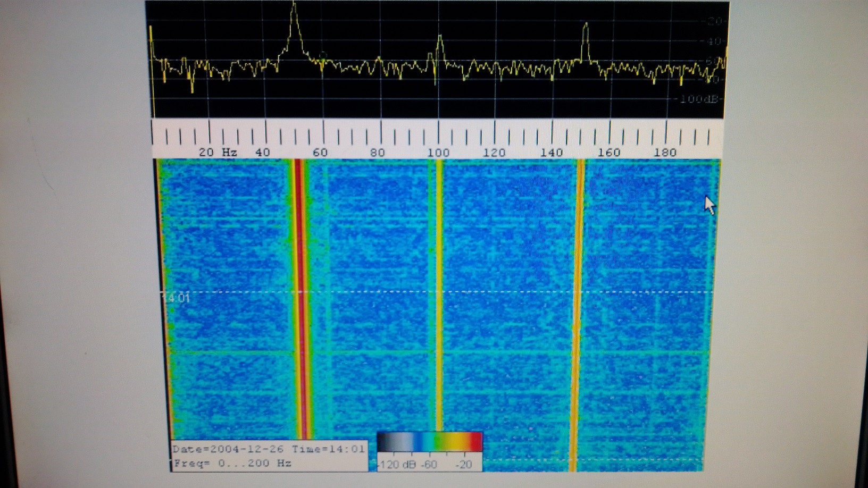The width and height of the screenshot is (868, 488).
Task: Click the 150 Hz peak in spectrum graph
Action: (x=586, y=41)
